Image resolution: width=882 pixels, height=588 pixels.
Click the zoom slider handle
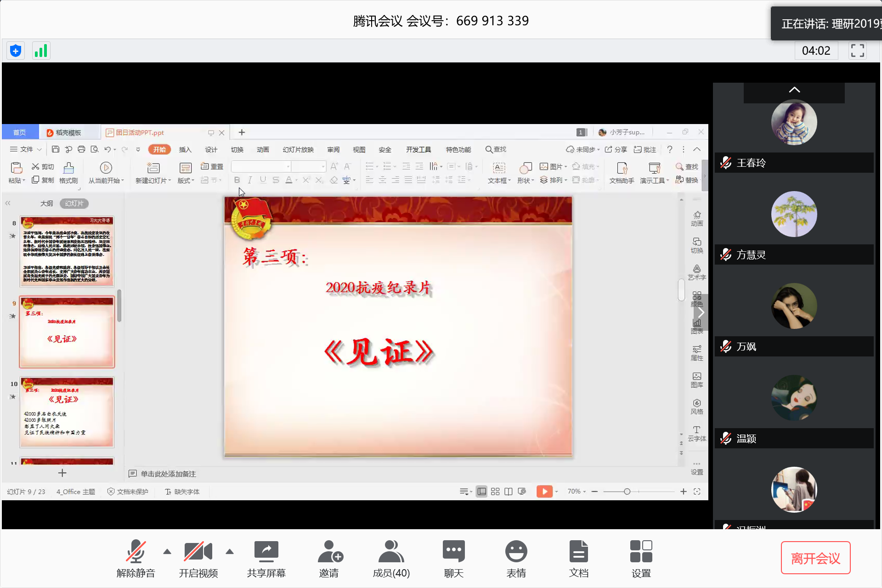click(x=627, y=492)
